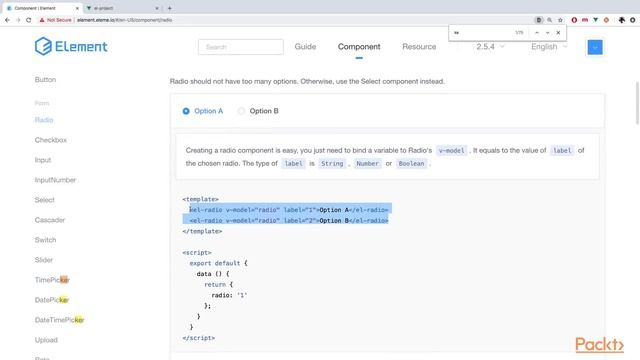Open Button in the sidebar
This screenshot has width=640, height=360.
(x=45, y=80)
